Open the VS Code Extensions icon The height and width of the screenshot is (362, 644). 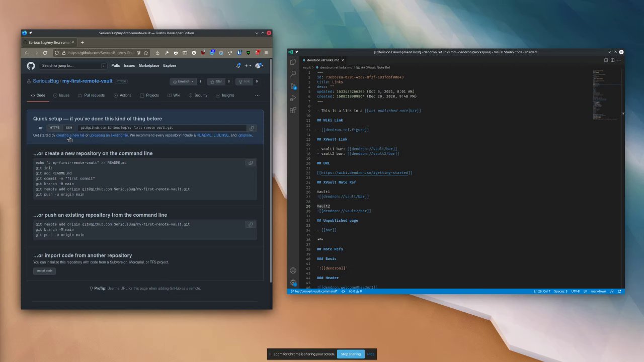tap(293, 110)
